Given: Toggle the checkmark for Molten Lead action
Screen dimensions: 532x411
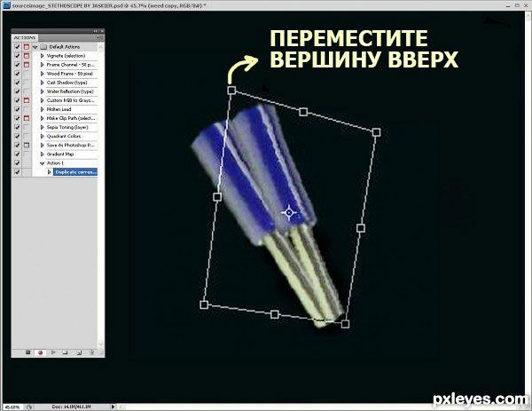Looking at the screenshot, I should 17,108.
